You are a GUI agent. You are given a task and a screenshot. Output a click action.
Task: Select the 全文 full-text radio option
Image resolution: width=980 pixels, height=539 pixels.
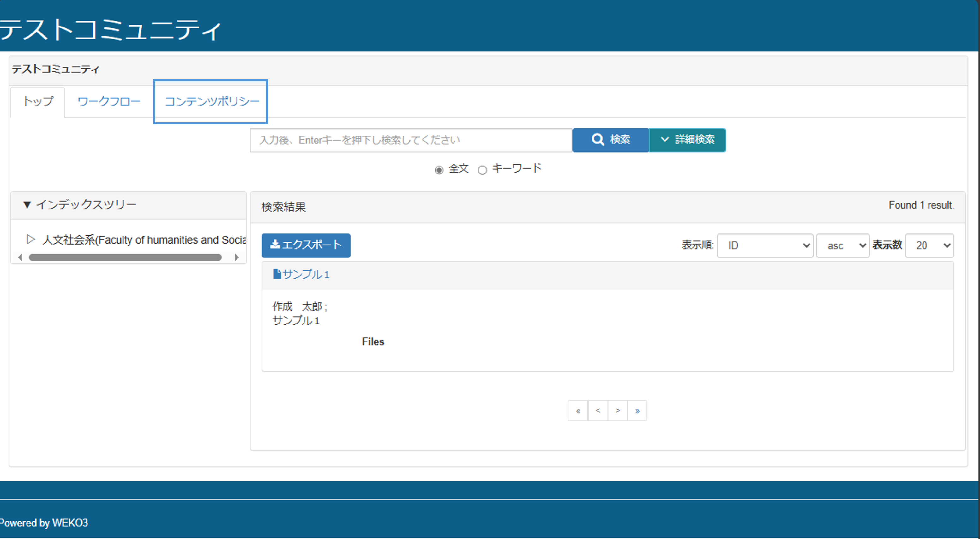coord(439,170)
